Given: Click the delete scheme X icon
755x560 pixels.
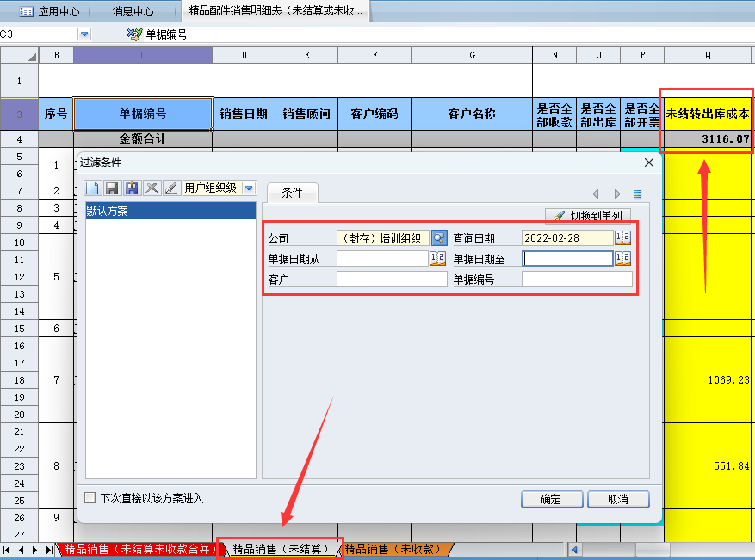Looking at the screenshot, I should coord(152,188).
